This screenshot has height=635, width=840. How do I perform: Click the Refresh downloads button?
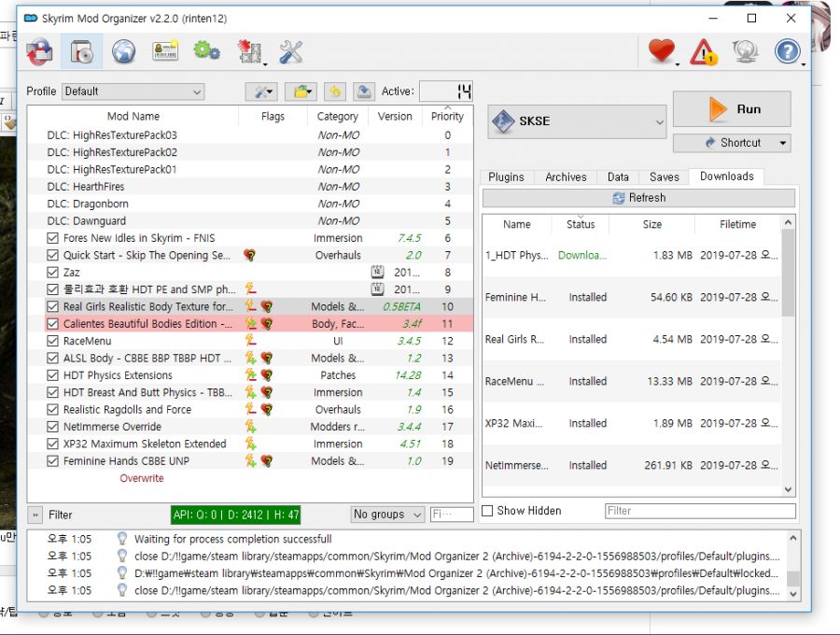coord(638,198)
